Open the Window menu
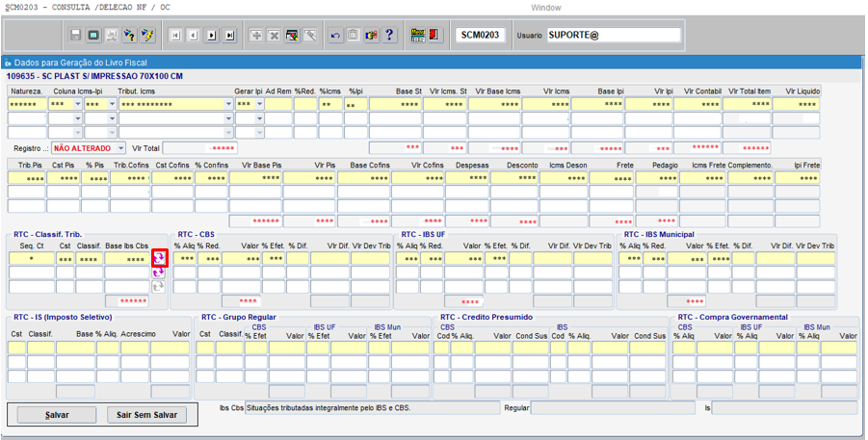The image size is (868, 440). point(545,7)
